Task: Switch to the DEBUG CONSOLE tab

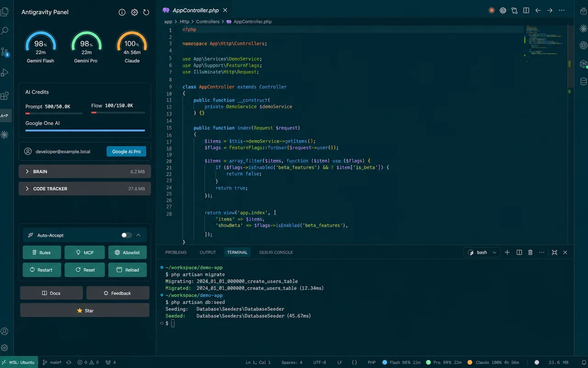Action: pyautogui.click(x=276, y=252)
